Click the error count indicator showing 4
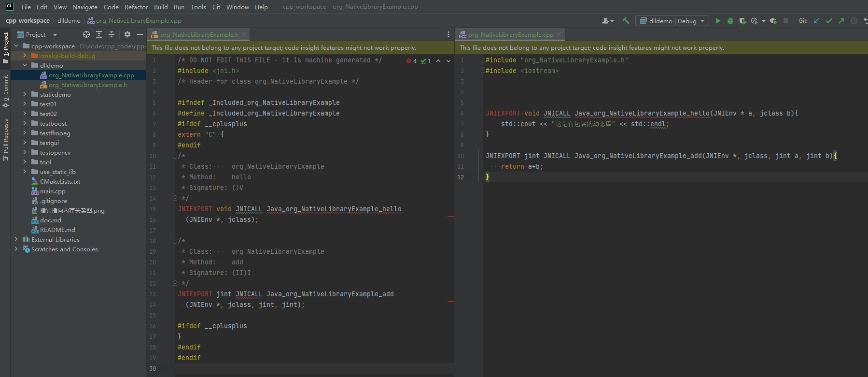The width and height of the screenshot is (868, 377). coord(412,61)
